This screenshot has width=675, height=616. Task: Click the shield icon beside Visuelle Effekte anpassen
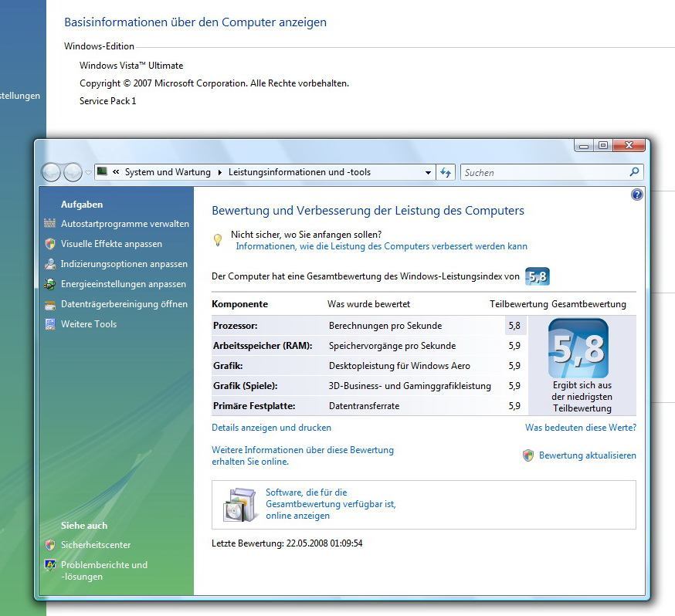[x=50, y=243]
